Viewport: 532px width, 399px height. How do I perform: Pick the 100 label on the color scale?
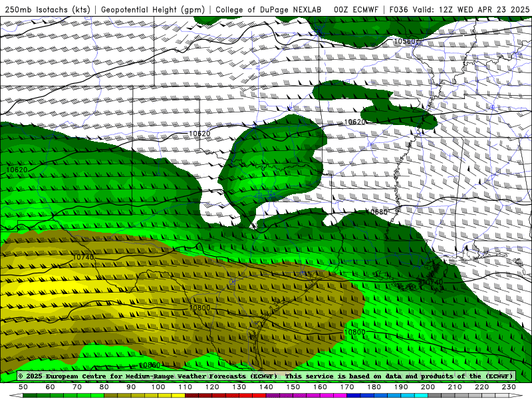tap(158, 387)
